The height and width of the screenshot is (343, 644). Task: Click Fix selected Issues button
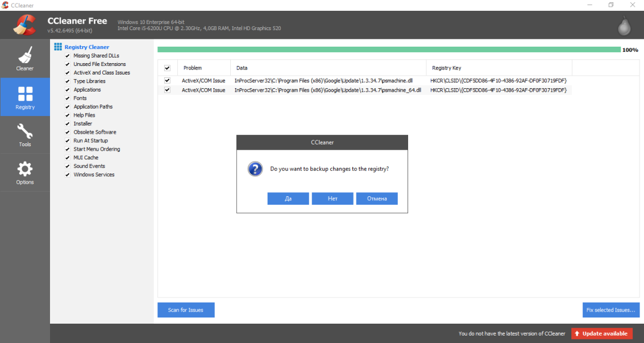tap(610, 310)
